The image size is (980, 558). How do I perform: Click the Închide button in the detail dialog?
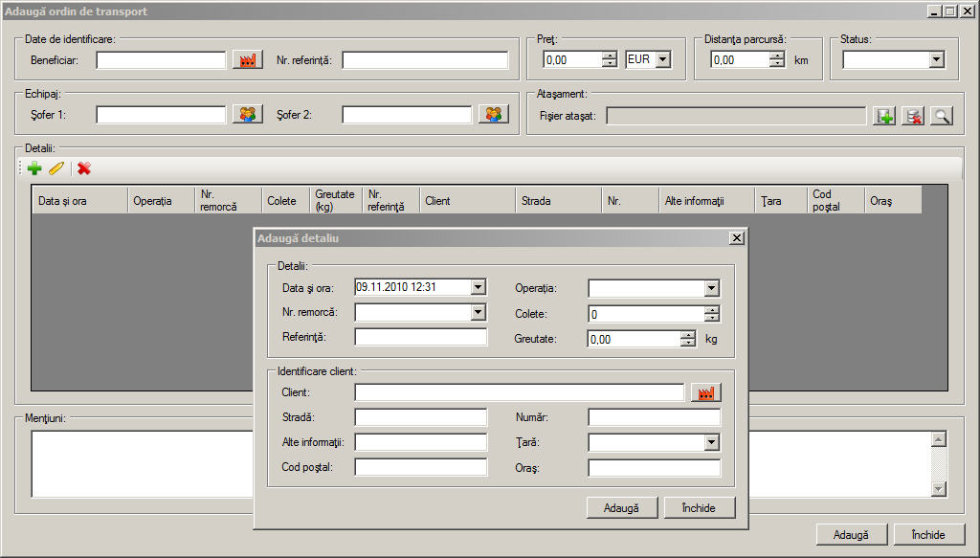700,508
